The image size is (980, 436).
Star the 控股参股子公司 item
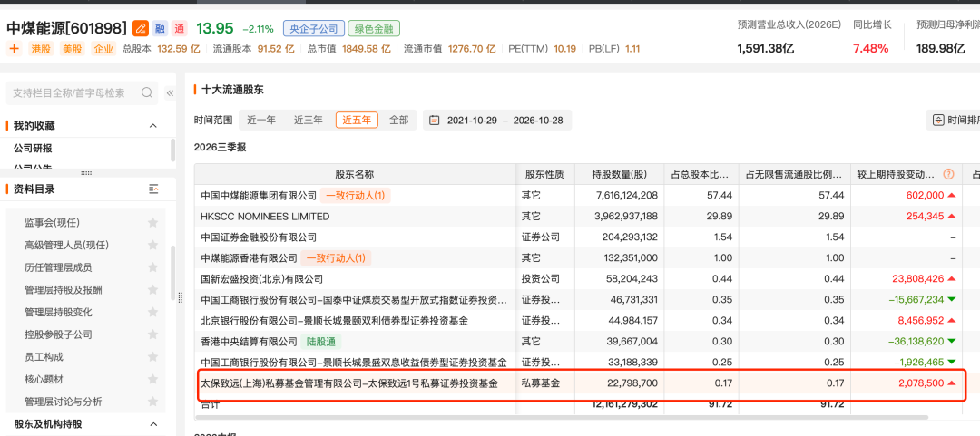pos(152,334)
